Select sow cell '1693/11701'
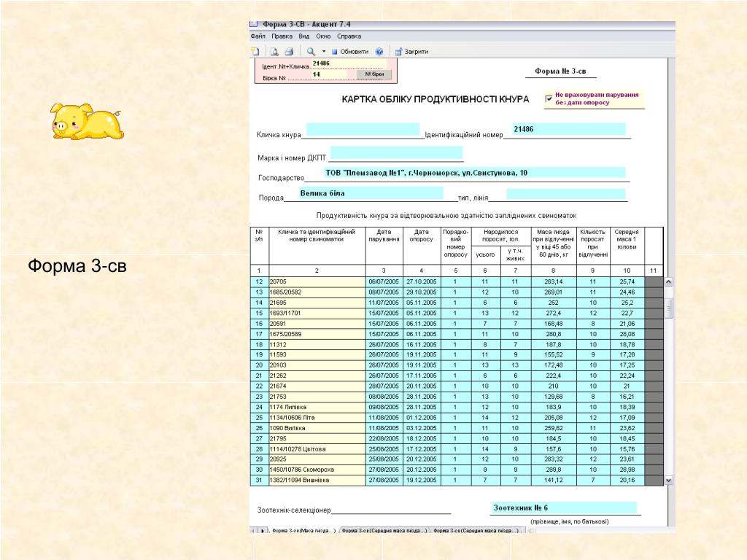The height and width of the screenshot is (560, 747). tap(317, 314)
